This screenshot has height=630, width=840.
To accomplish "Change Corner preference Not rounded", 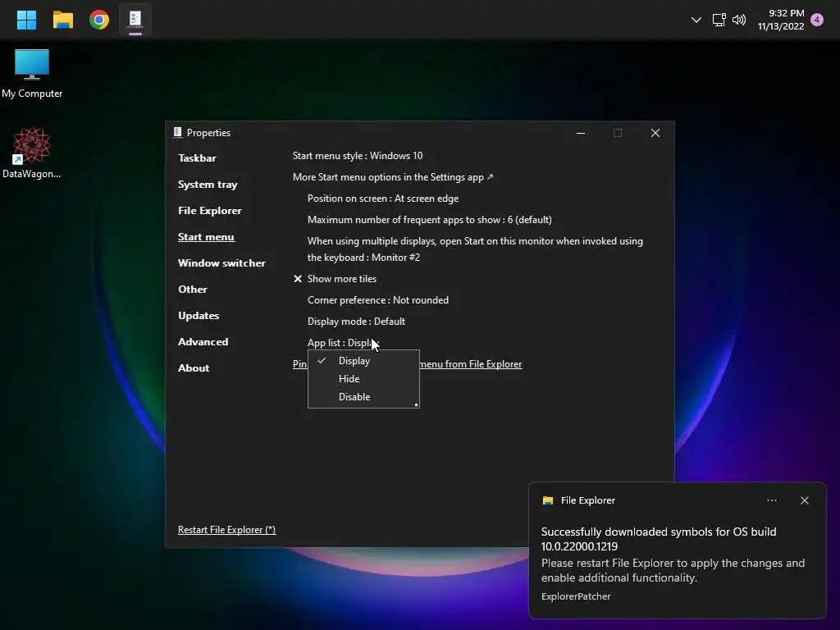I will click(x=378, y=300).
